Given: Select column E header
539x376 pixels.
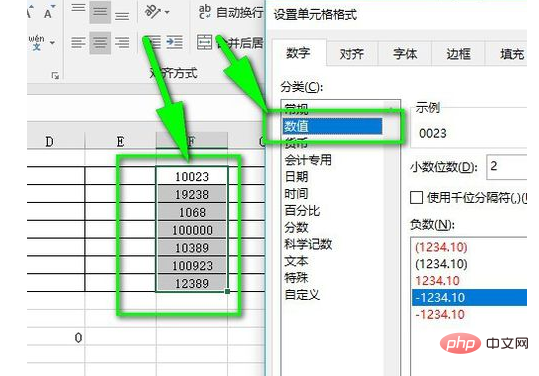Looking at the screenshot, I should 120,141.
